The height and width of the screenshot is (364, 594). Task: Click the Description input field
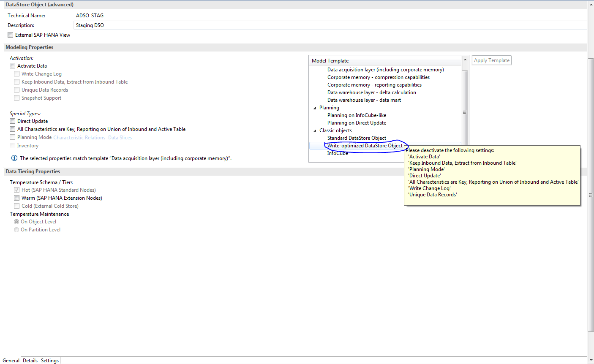coord(169,25)
